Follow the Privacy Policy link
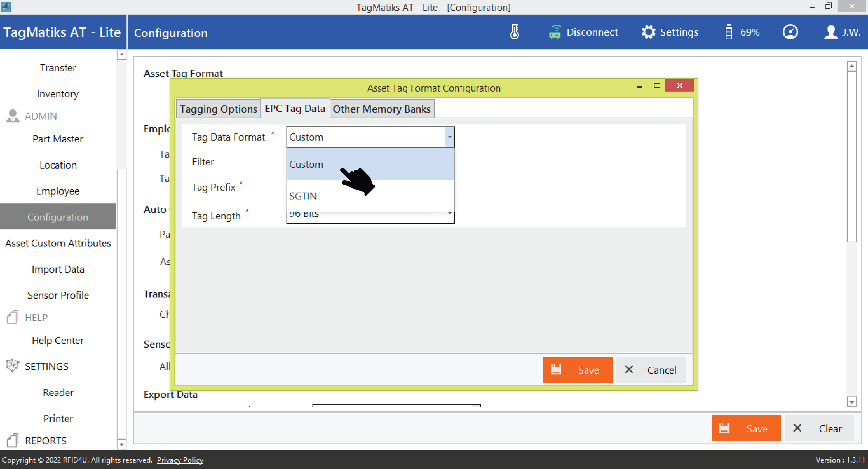This screenshot has width=868, height=469. coord(180,460)
